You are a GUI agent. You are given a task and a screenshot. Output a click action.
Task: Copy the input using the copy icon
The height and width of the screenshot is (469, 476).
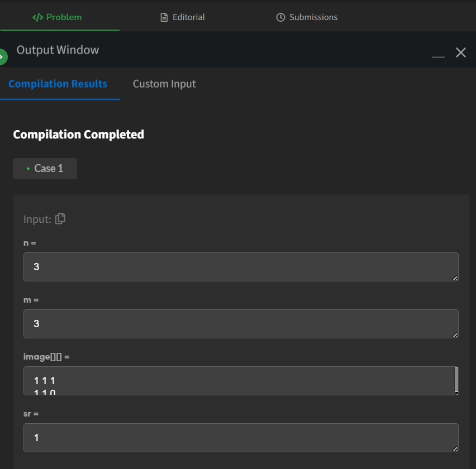coord(60,219)
